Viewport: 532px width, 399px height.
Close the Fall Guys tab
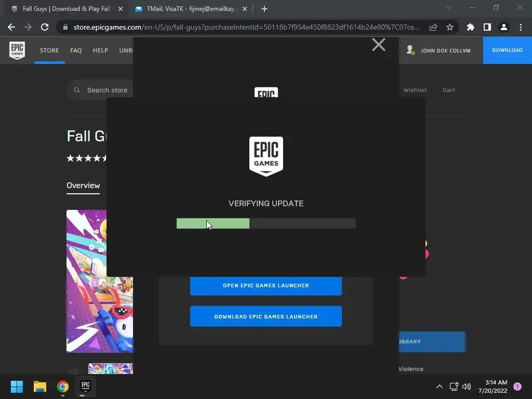[120, 9]
